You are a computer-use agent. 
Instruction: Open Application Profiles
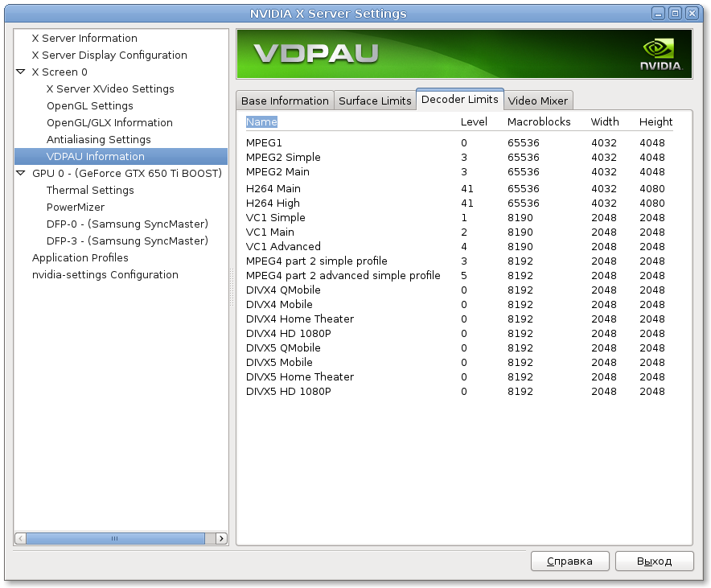pyautogui.click(x=80, y=257)
